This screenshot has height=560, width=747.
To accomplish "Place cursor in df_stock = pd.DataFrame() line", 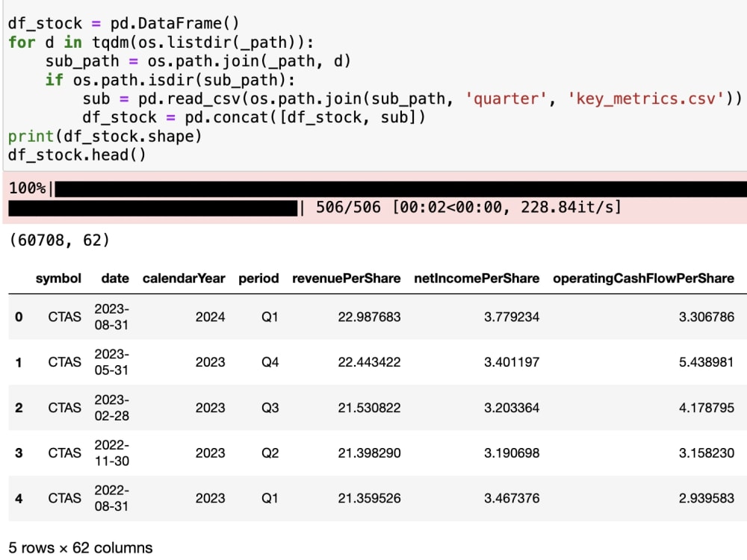I will pos(123,24).
